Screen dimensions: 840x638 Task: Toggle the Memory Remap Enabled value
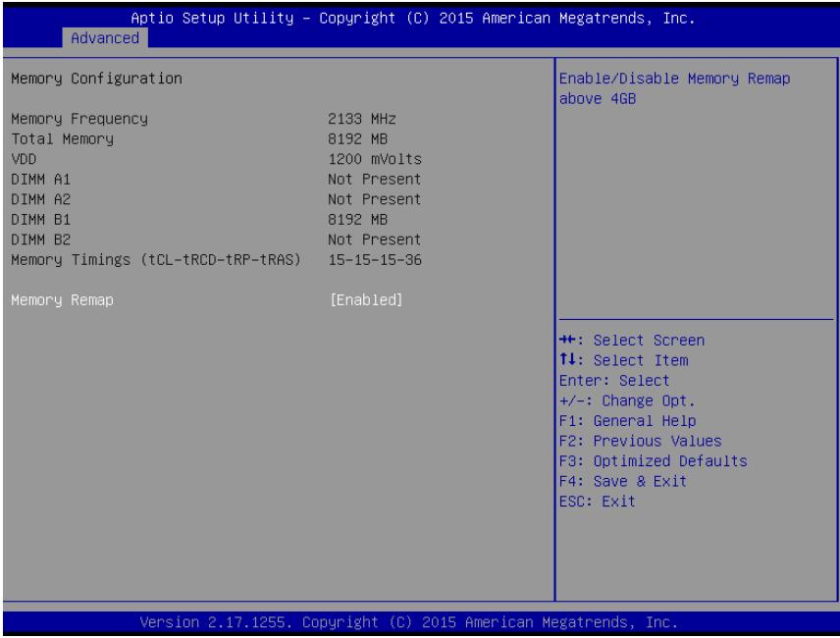(x=366, y=300)
